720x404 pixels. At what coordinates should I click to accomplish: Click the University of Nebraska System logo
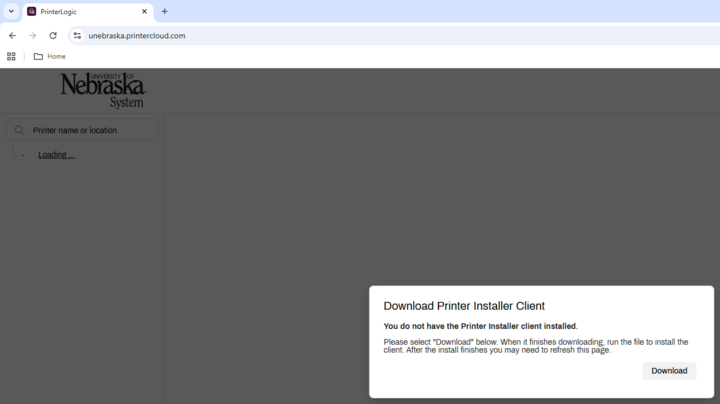[103, 90]
